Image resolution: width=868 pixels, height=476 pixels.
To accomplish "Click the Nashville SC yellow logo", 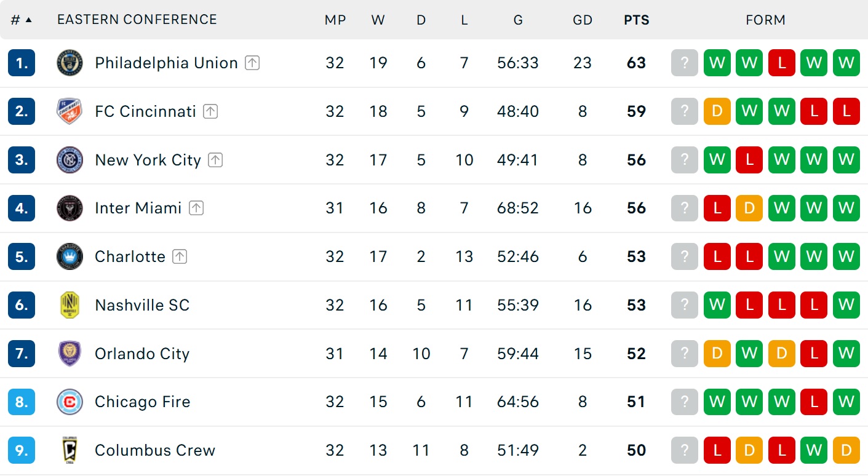I will coord(70,305).
